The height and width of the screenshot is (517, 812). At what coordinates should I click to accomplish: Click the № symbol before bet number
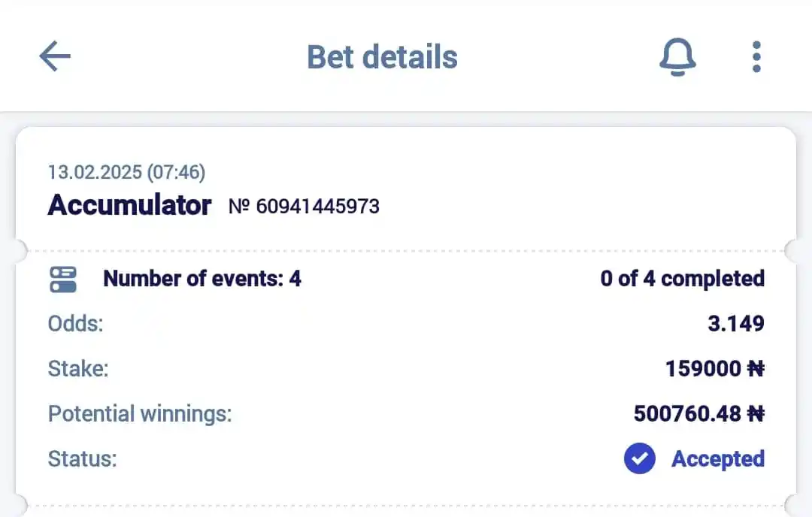pyautogui.click(x=239, y=207)
